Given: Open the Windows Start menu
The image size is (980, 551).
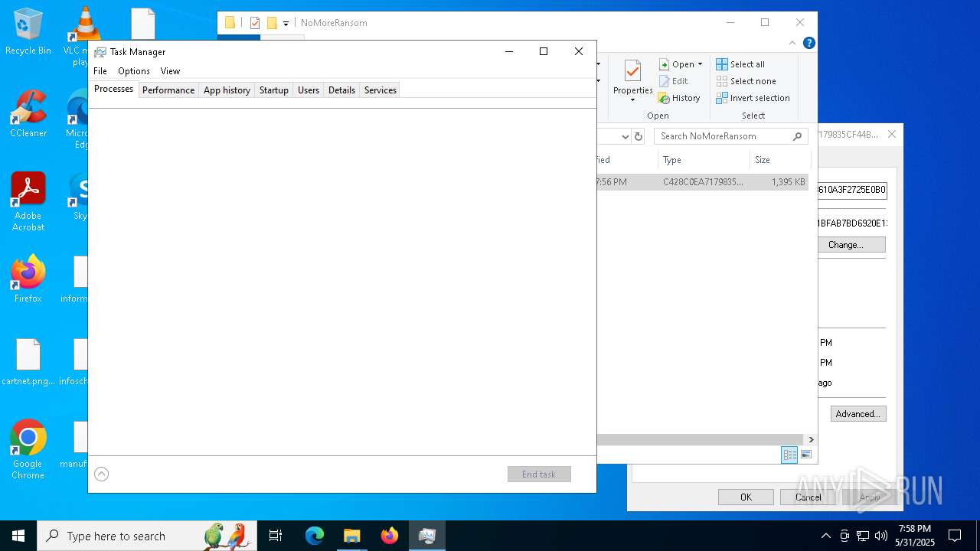Looking at the screenshot, I should [x=18, y=536].
